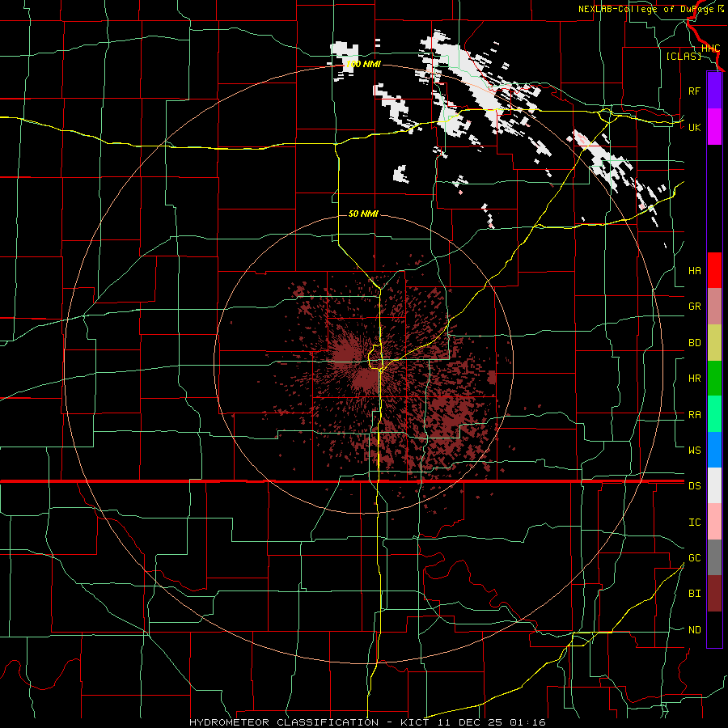Image resolution: width=728 pixels, height=728 pixels.
Task: Click the 'BD' legend label
Action: click(x=694, y=343)
